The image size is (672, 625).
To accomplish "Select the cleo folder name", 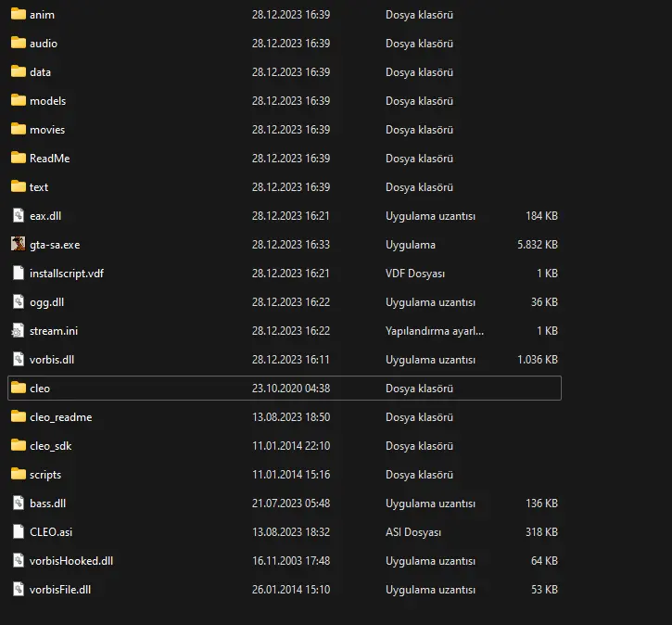I will point(40,389).
